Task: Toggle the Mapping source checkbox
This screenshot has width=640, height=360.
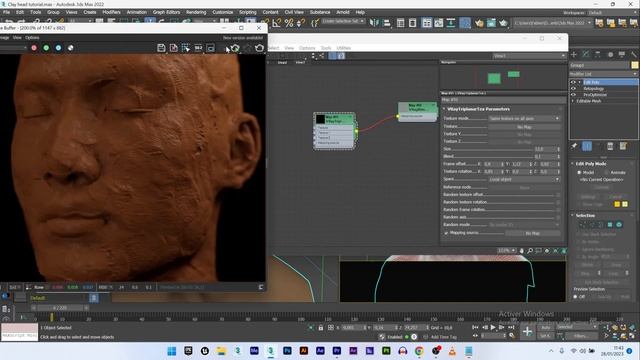Action: tap(446, 233)
